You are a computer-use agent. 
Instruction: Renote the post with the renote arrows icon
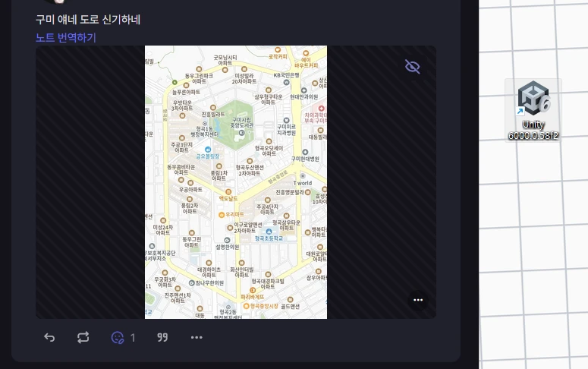[83, 337]
